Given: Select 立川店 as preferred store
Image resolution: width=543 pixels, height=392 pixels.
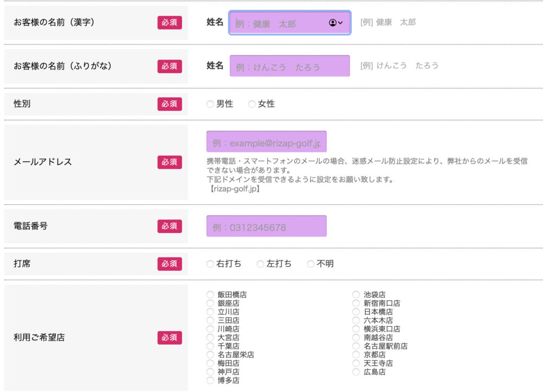Looking at the screenshot, I should click(210, 312).
